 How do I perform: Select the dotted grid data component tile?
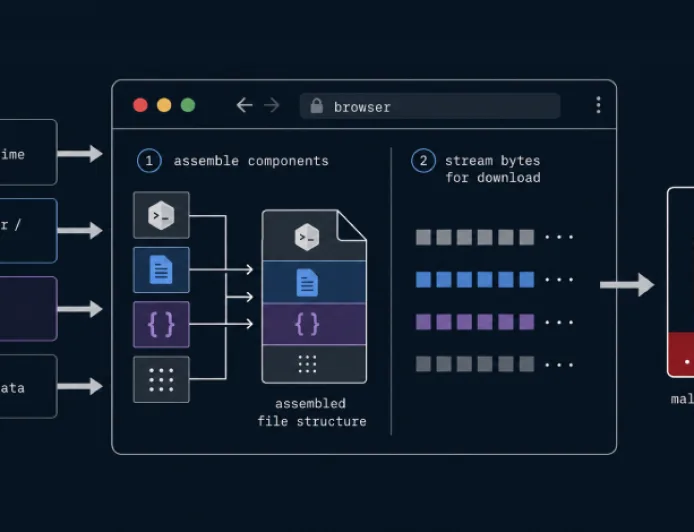162,379
